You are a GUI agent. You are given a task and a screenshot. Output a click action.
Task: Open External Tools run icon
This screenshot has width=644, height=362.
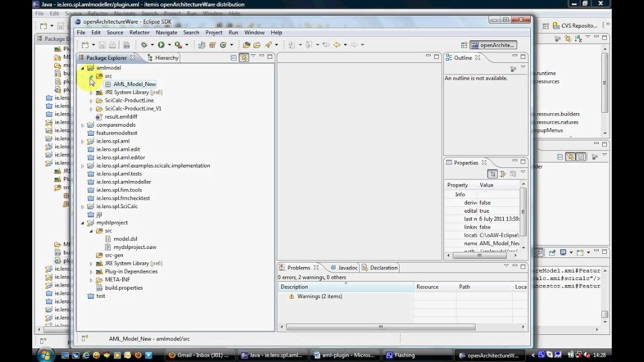click(x=178, y=45)
